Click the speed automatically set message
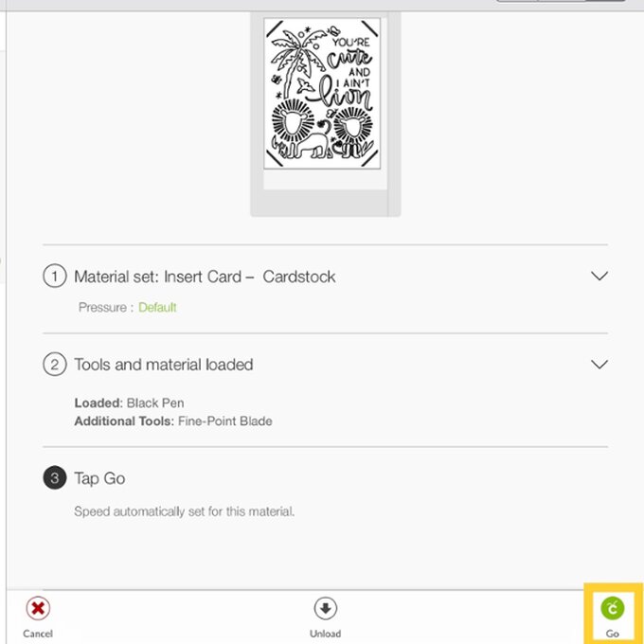Image resolution: width=644 pixels, height=644 pixels. (185, 511)
